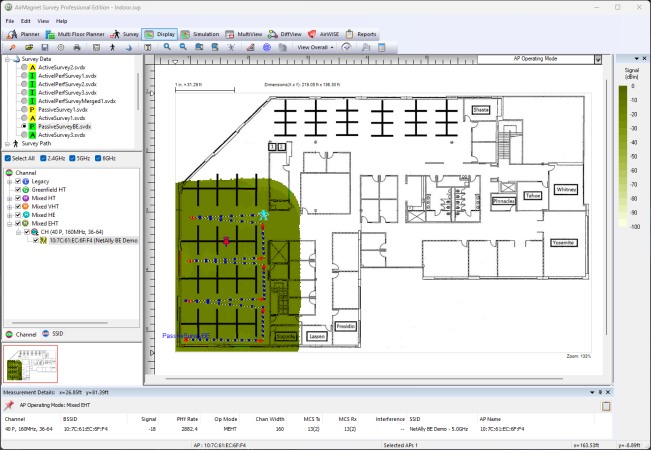Click the zoom out magnifier icon

[x=183, y=47]
